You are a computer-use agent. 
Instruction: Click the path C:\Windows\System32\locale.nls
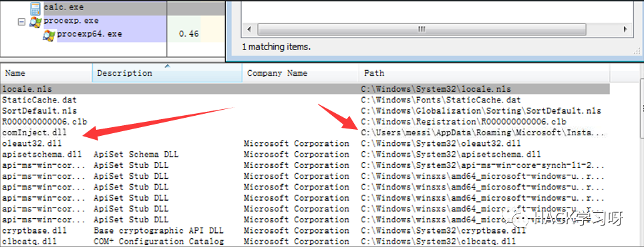(x=436, y=89)
